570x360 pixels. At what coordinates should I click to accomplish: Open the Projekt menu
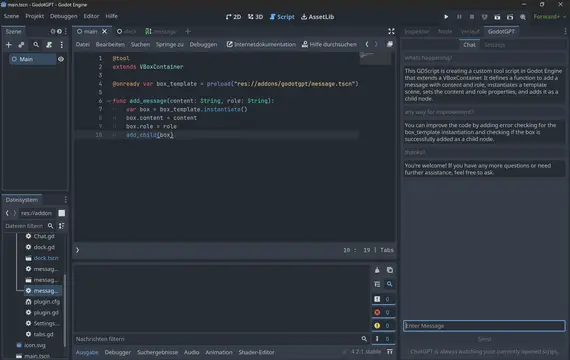(35, 16)
